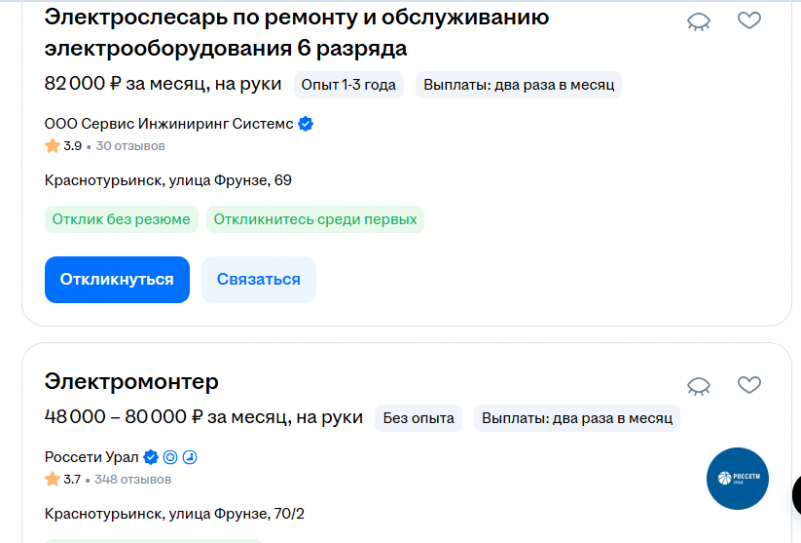Click the Опыт 1-3 года tag

click(348, 85)
